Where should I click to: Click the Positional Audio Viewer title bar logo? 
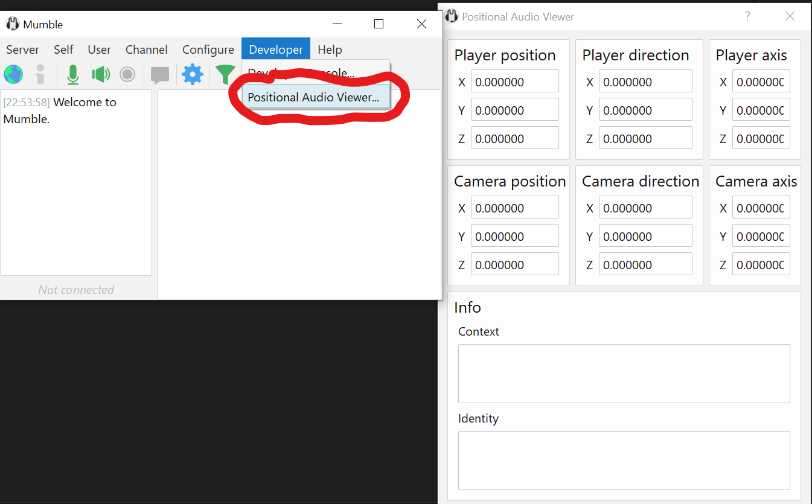[x=452, y=16]
